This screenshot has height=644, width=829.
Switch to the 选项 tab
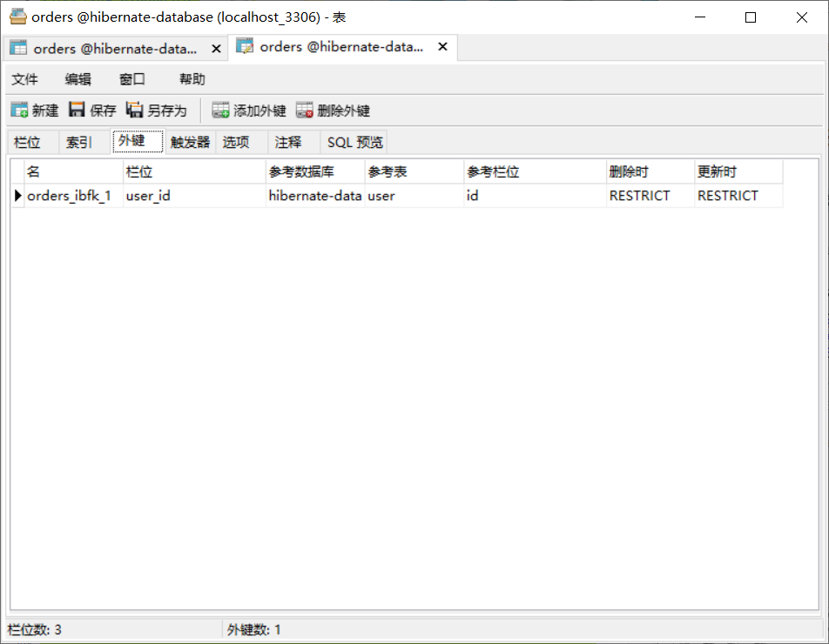pyautogui.click(x=241, y=142)
